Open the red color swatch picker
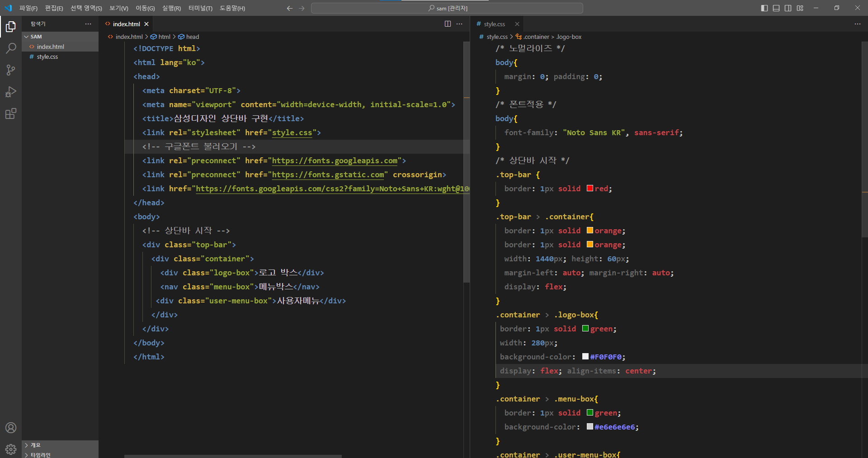 click(x=590, y=188)
